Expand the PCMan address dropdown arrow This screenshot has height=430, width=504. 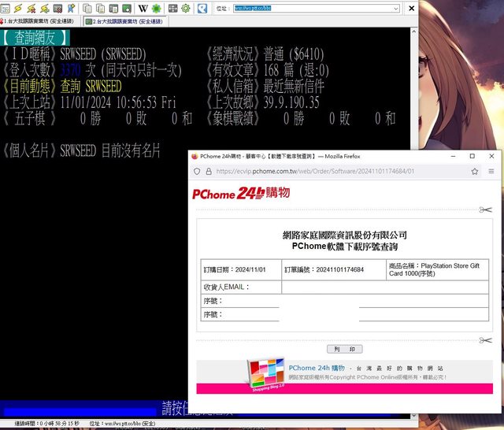pos(395,8)
